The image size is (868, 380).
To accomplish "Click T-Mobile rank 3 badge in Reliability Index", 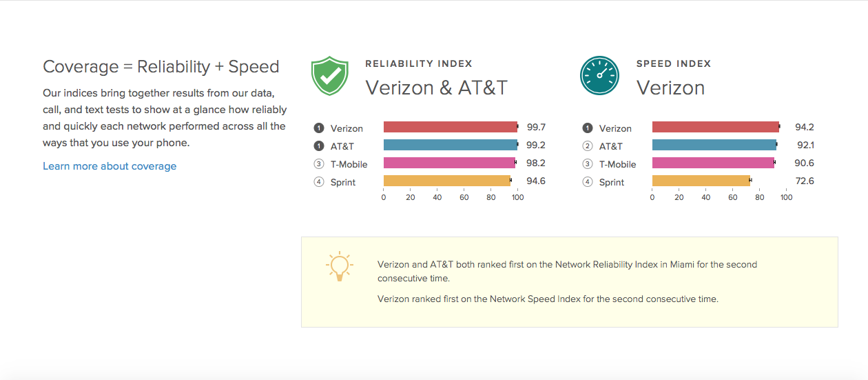I will 318,164.
